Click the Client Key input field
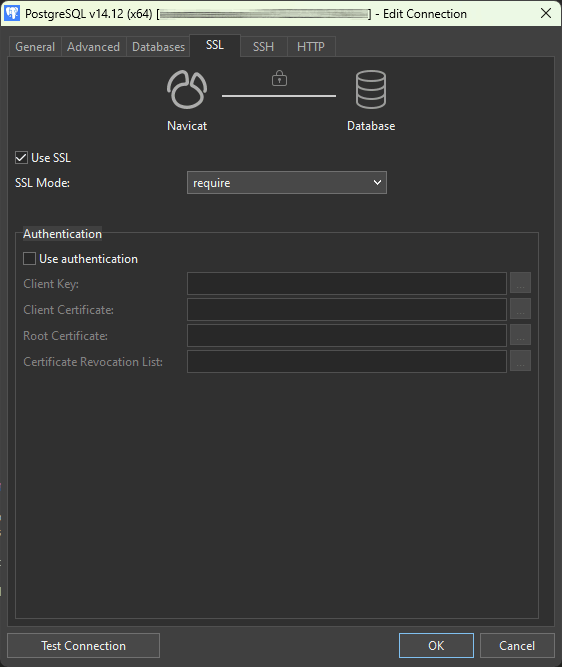This screenshot has width=562, height=667. tap(347, 283)
